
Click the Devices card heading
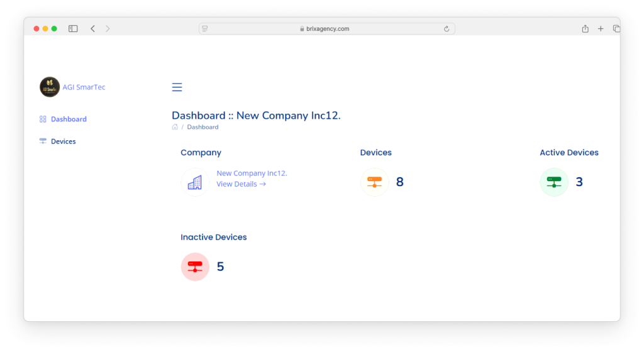(376, 153)
